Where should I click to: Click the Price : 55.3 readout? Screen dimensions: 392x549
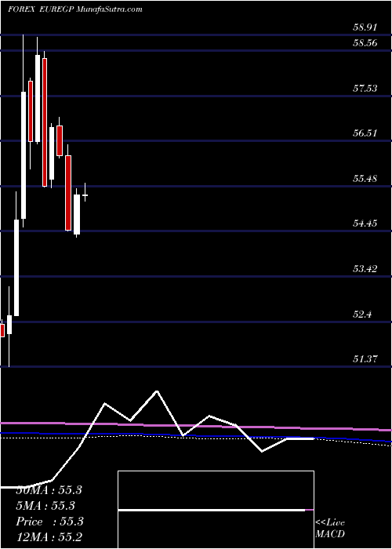(49, 522)
